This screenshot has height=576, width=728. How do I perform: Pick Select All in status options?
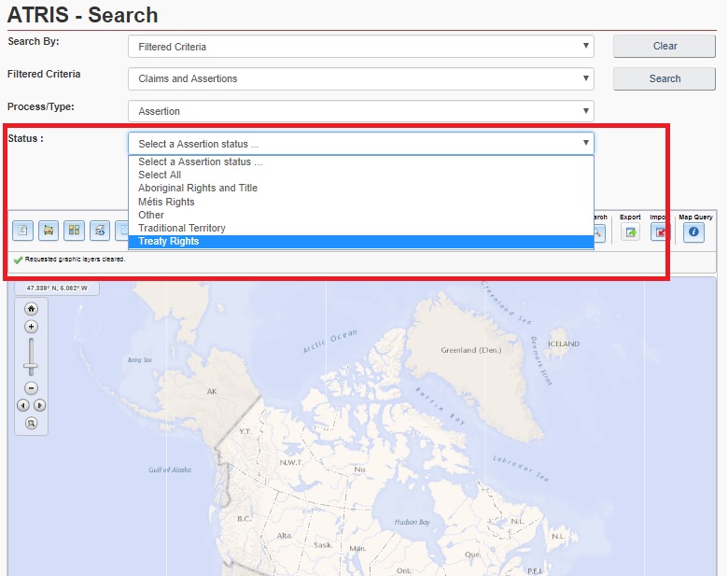[160, 175]
